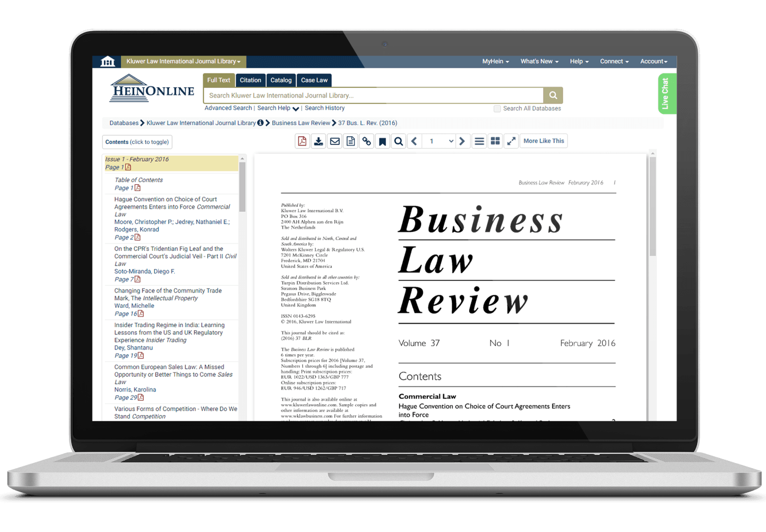Image resolution: width=766 pixels, height=532 pixels.
Task: Open Insider Trading Regime in India article
Action: pyautogui.click(x=170, y=332)
